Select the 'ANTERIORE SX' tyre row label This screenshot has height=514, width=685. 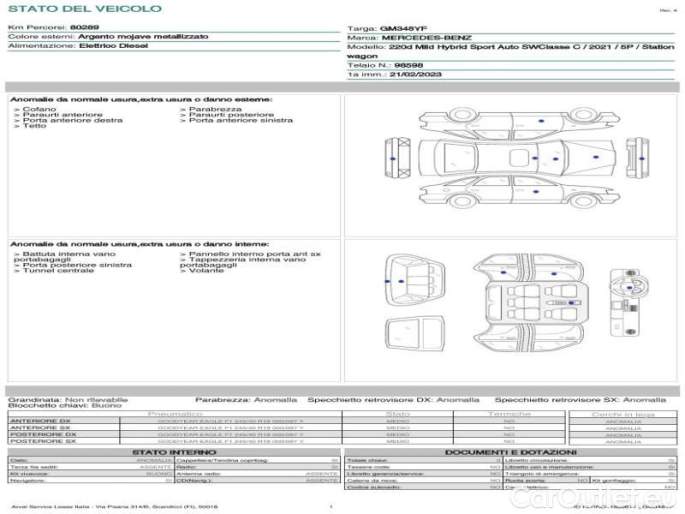coord(40,428)
